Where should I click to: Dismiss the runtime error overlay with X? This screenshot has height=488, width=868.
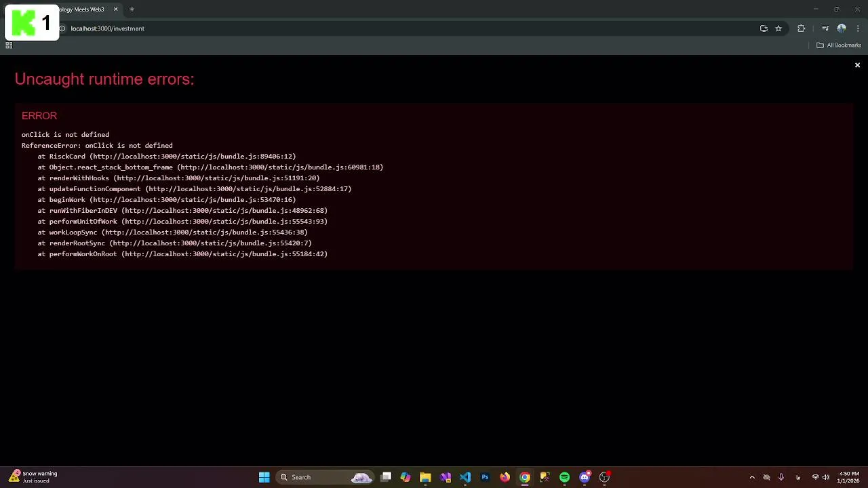[857, 65]
